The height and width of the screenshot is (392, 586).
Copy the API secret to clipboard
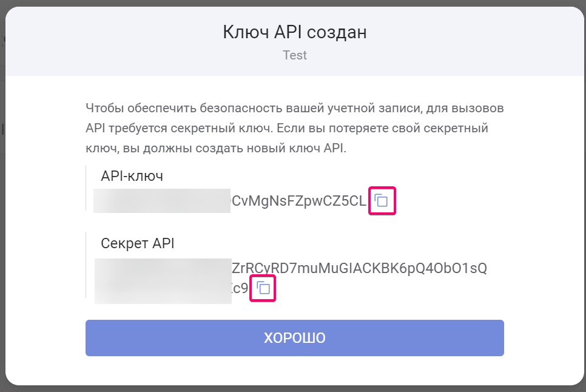point(263,288)
